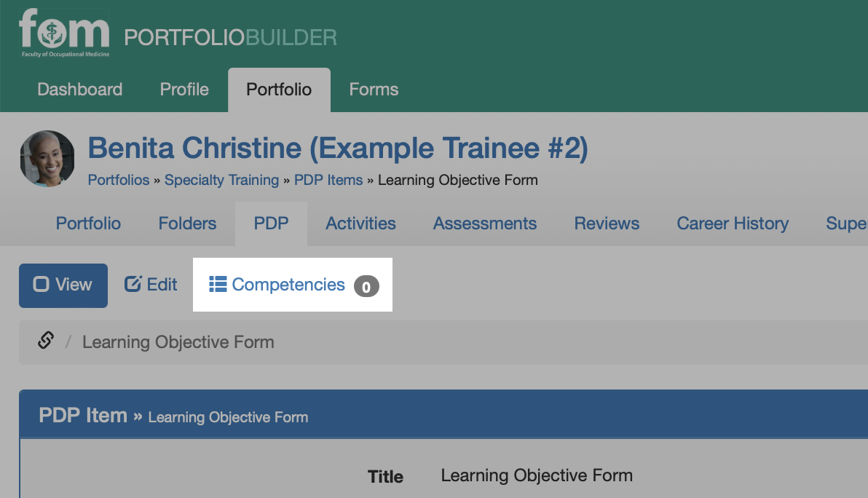
Task: Click the Learning Objective Form breadcrumb bar text
Action: pyautogui.click(x=178, y=342)
